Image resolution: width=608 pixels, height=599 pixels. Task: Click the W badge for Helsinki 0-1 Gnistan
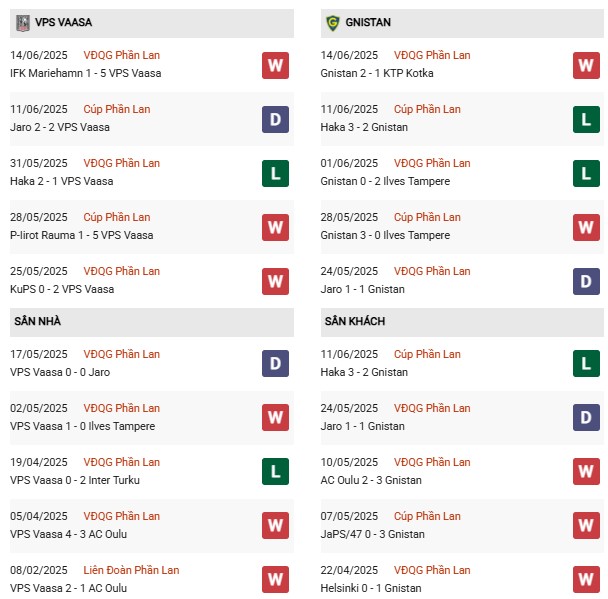[x=586, y=580]
